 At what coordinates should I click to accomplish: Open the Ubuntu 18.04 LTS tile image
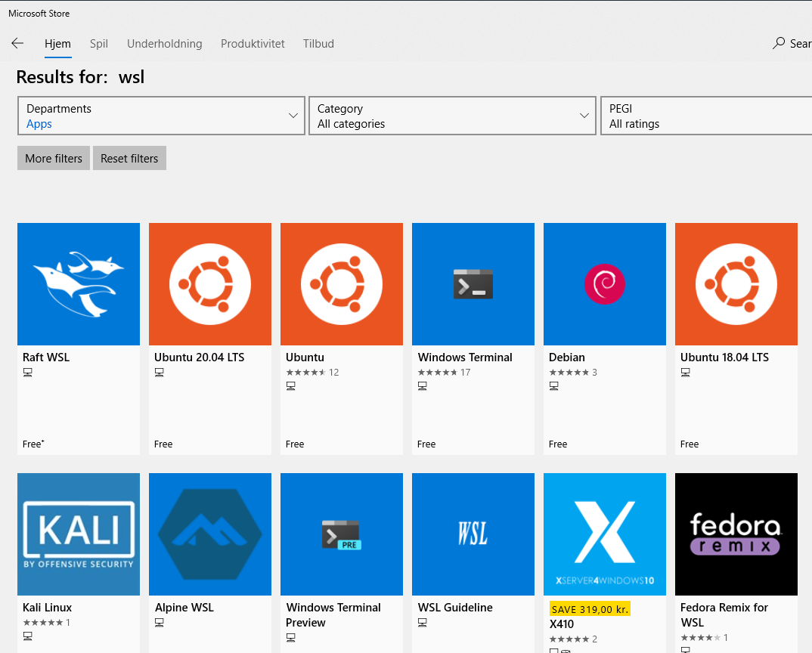[736, 284]
